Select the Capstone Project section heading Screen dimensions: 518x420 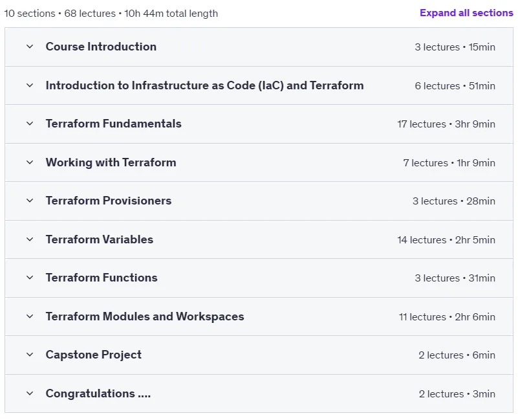94,355
